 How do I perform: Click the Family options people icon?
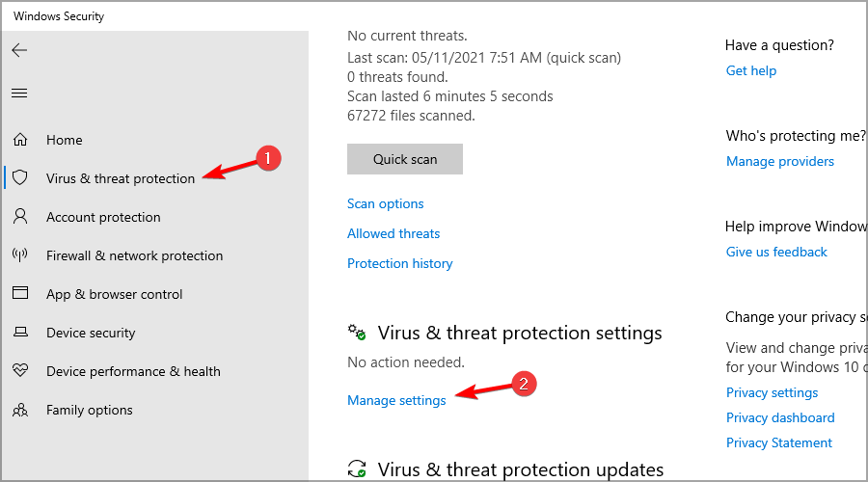(19, 410)
